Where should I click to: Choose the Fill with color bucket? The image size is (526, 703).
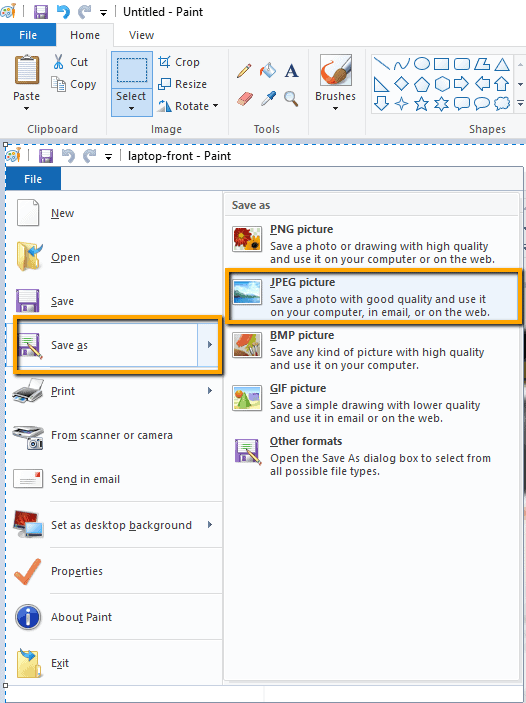point(268,70)
